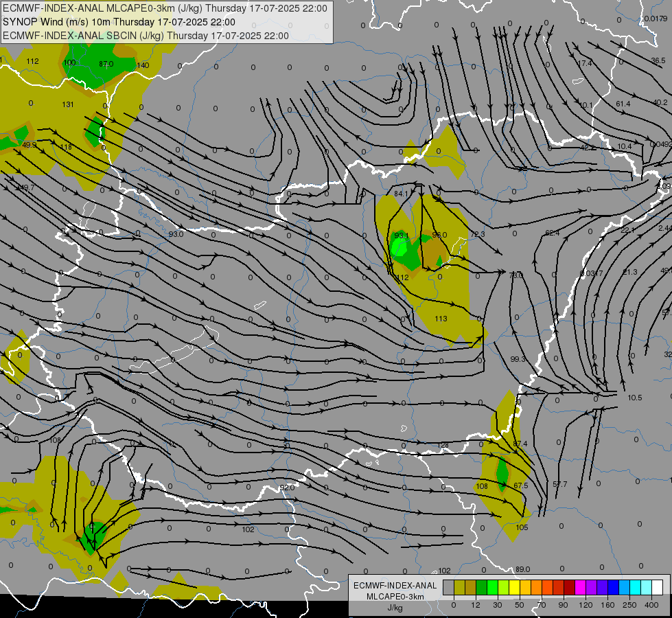This screenshot has height=618, width=672.
Task: Click the ECMWF-INDEX-ANAL SBCIN title line
Action: 146,36
